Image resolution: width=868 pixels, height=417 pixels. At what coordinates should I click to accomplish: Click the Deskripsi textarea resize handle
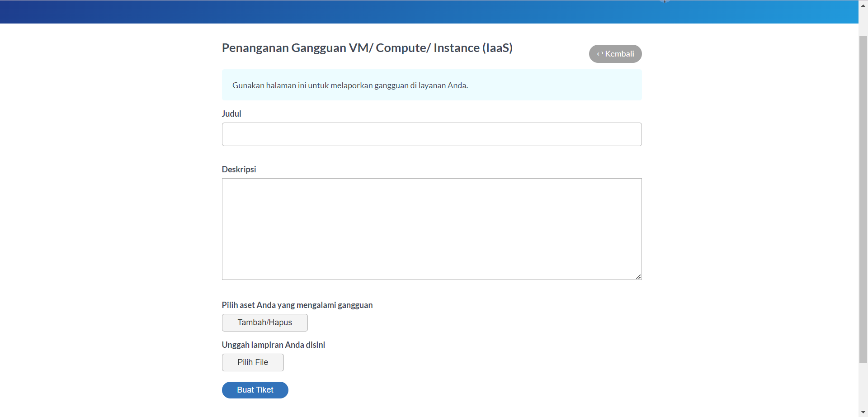(638, 276)
